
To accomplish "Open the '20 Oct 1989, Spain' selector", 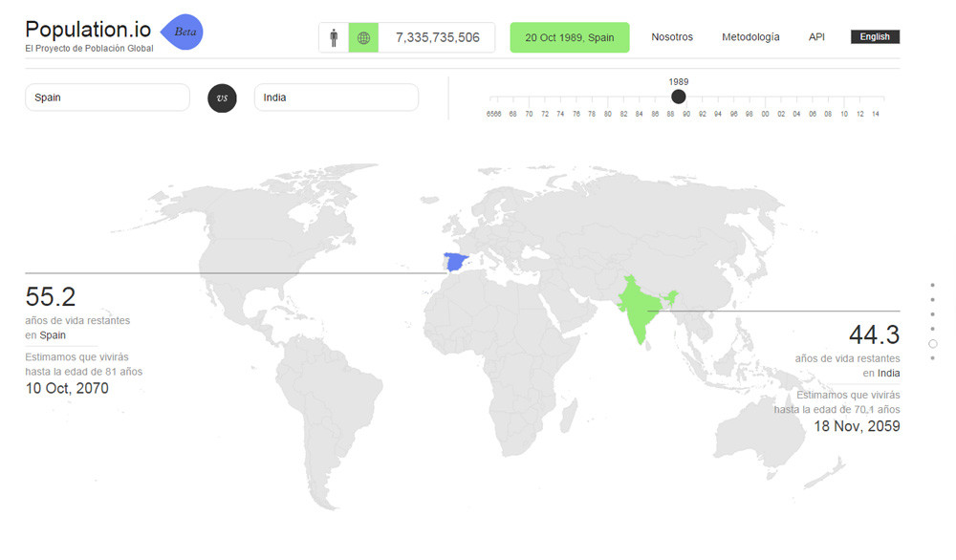I will [x=570, y=38].
